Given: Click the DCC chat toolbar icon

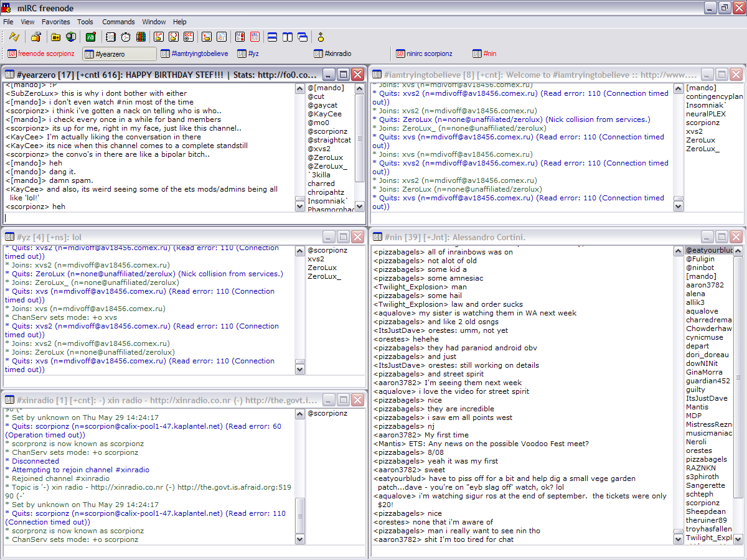Looking at the screenshot, I should pyautogui.click(x=174, y=37).
